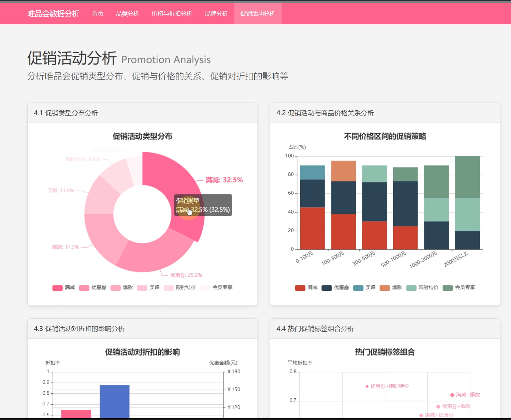Open the 首页 navigation item

98,14
